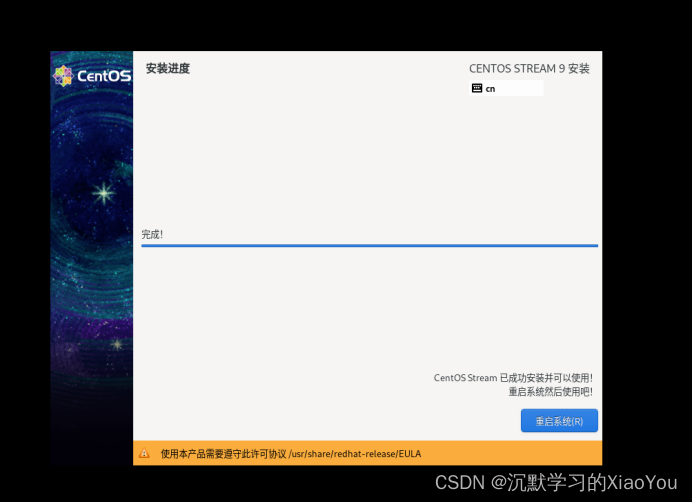Click the 安装进度 heading
The image size is (693, 502).
coord(168,68)
